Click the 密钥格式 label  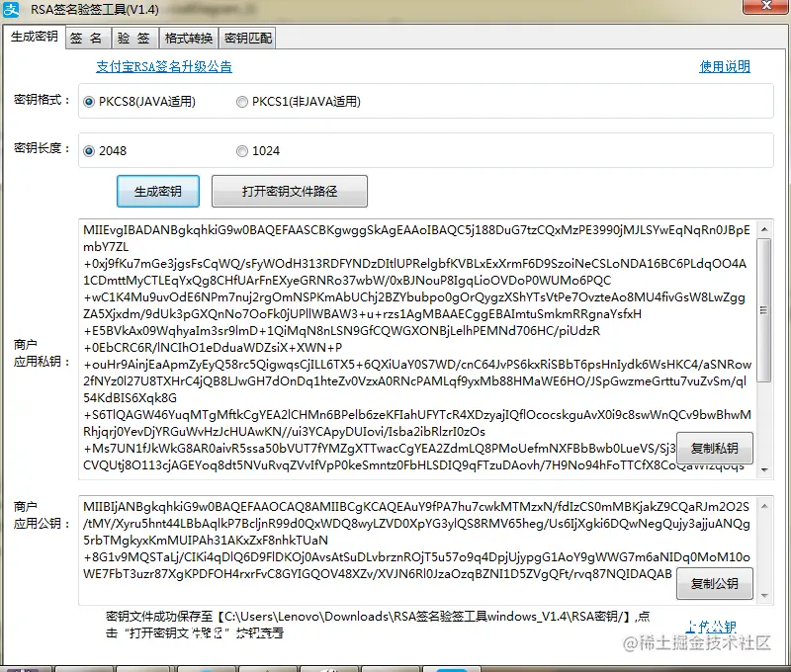(x=42, y=100)
